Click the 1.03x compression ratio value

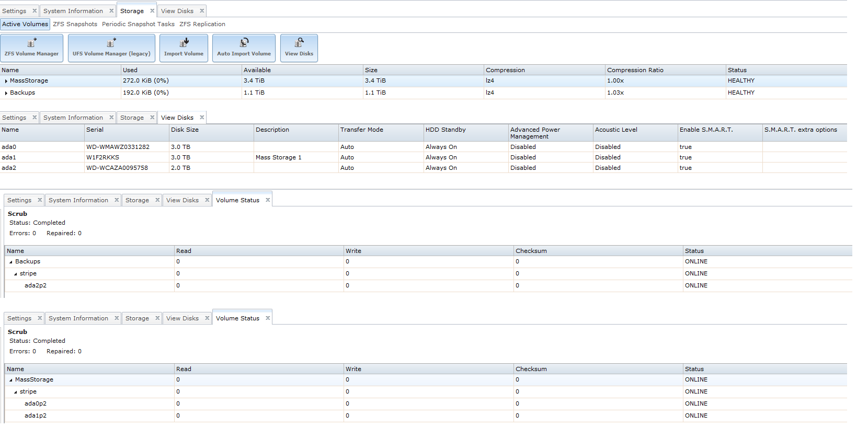pyautogui.click(x=615, y=93)
